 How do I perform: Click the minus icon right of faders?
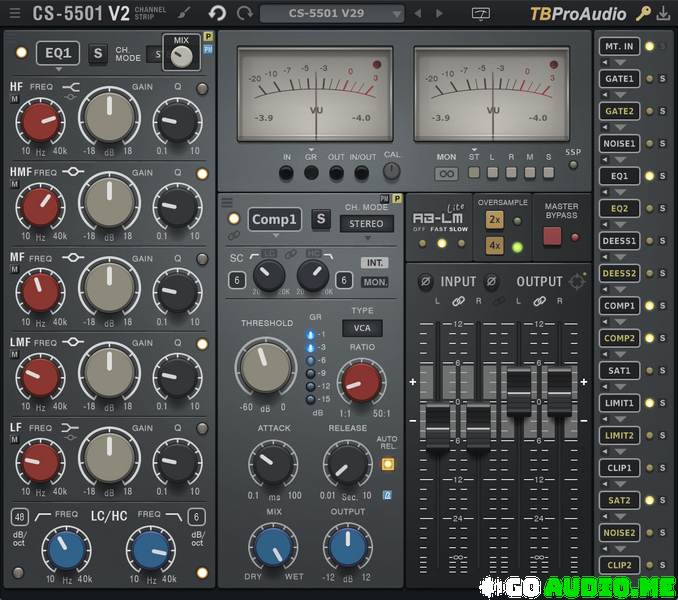click(x=584, y=420)
